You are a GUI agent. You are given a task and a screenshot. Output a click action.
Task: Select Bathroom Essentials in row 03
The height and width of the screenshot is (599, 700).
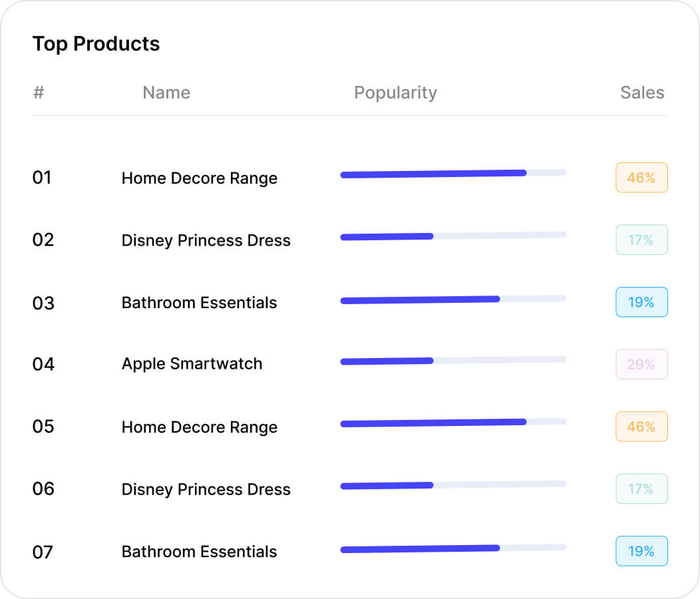pos(199,303)
